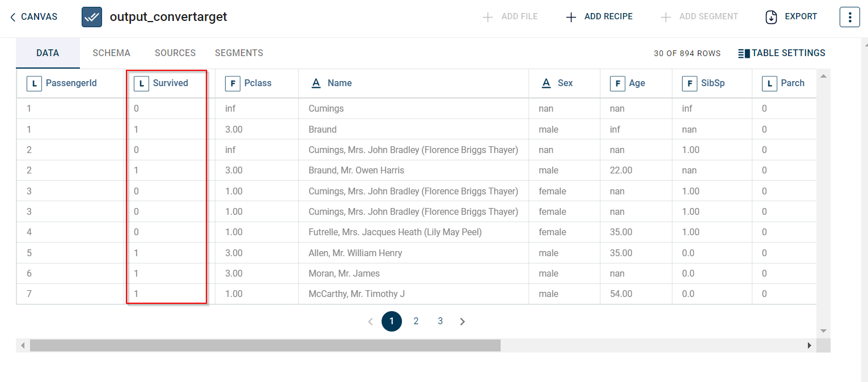
Task: Click the Export download icon
Action: [771, 17]
